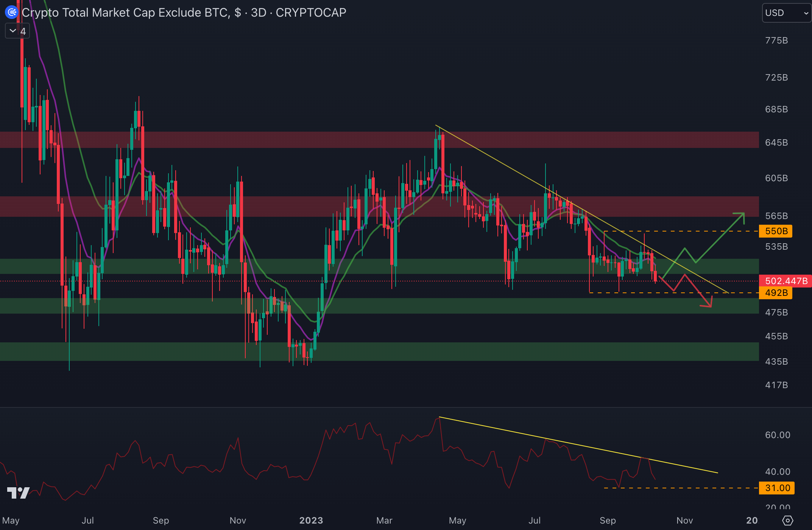The width and height of the screenshot is (812, 530).
Task: Click the 60.00 level on RSI scale
Action: coord(777,435)
